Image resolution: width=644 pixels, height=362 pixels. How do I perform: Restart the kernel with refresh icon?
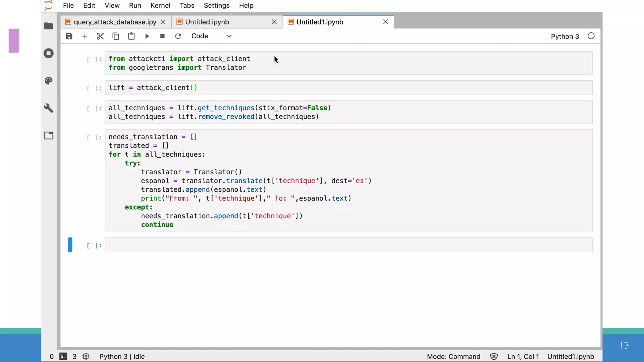[178, 36]
